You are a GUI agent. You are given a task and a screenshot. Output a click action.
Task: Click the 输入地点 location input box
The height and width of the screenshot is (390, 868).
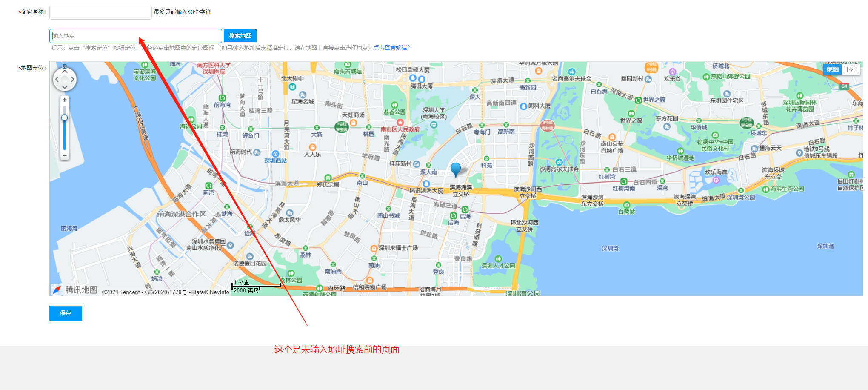pyautogui.click(x=135, y=36)
